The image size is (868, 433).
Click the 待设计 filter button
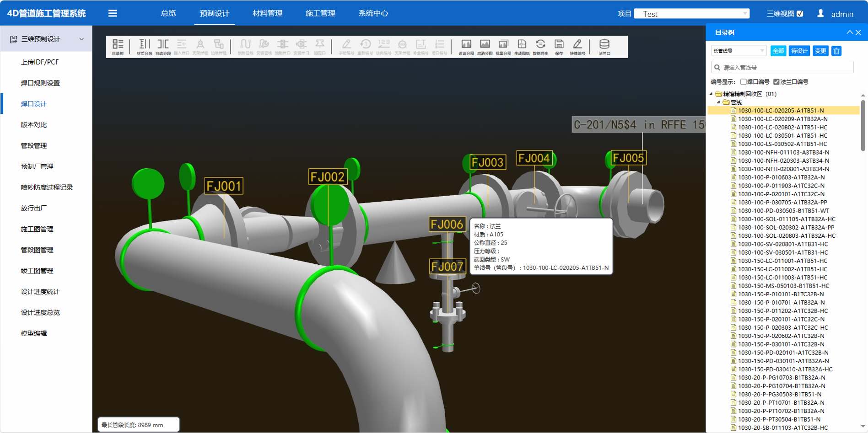pyautogui.click(x=799, y=51)
